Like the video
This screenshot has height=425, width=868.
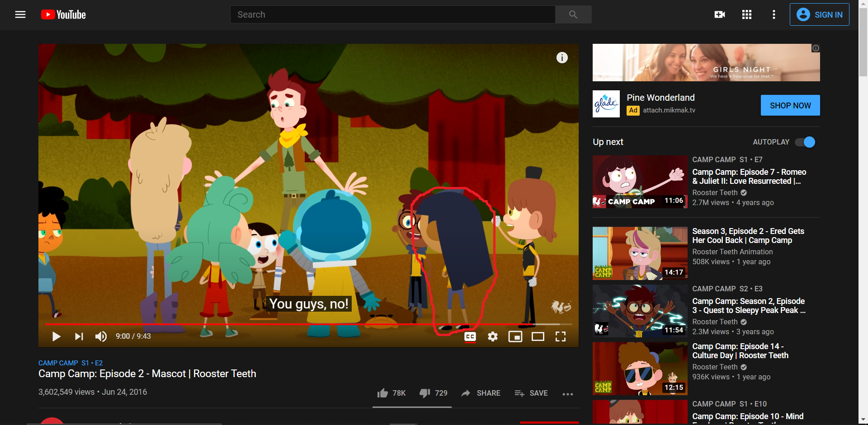pyautogui.click(x=383, y=393)
